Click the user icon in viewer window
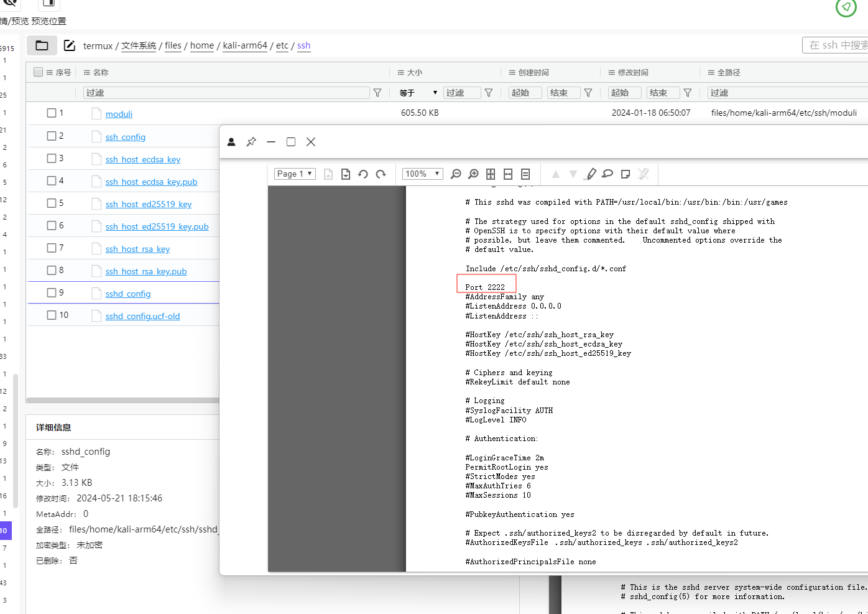Screen dimensions: 868x614 [x=231, y=142]
